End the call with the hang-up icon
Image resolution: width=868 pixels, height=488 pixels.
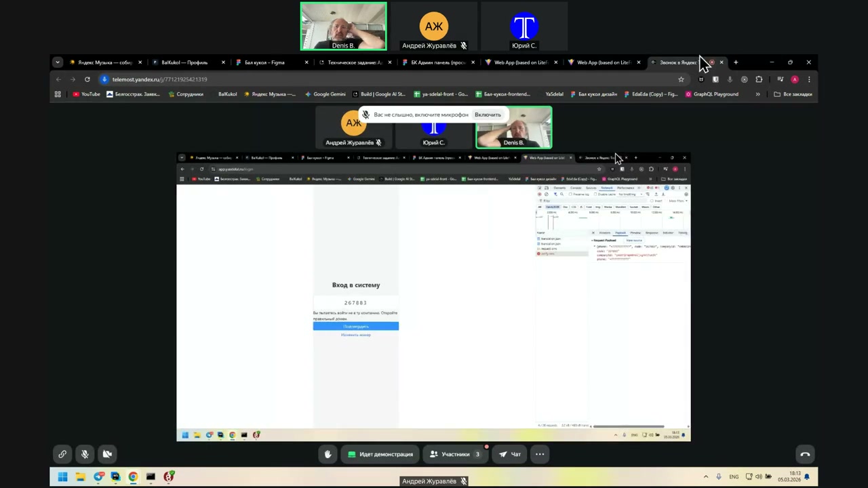coord(805,454)
